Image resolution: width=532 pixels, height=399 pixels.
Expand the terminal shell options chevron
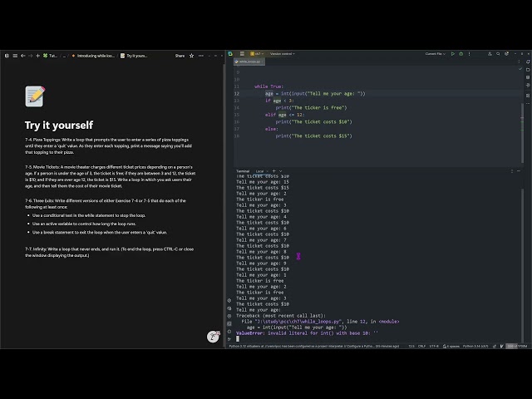click(x=280, y=171)
